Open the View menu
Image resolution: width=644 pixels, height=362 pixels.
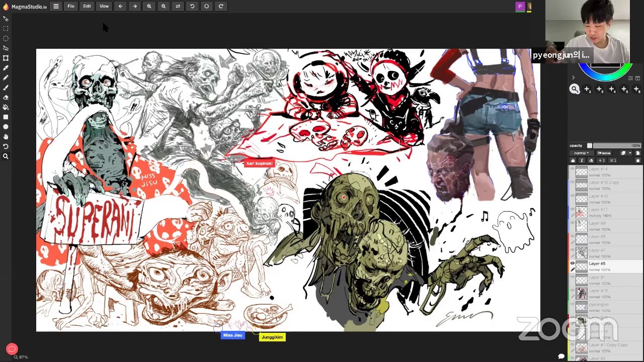click(104, 6)
